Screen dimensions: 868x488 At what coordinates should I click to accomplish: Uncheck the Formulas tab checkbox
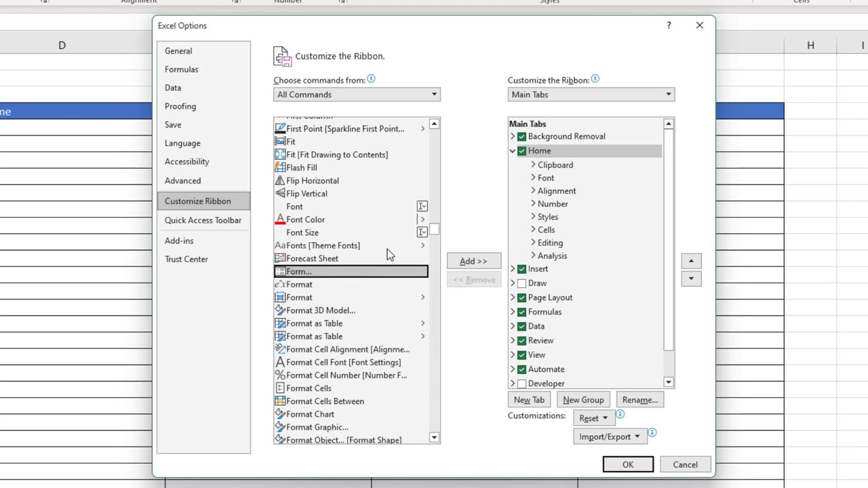[x=521, y=312]
